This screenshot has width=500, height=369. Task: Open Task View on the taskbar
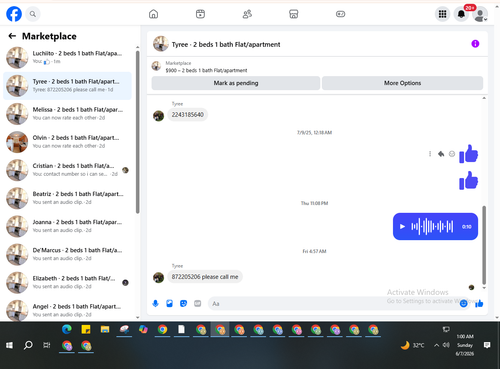(x=47, y=345)
